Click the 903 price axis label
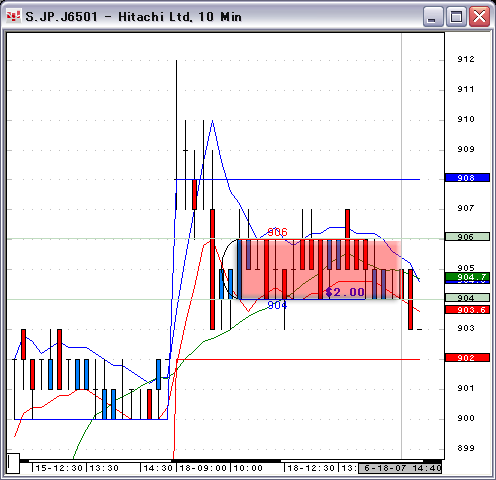 pyautogui.click(x=466, y=328)
